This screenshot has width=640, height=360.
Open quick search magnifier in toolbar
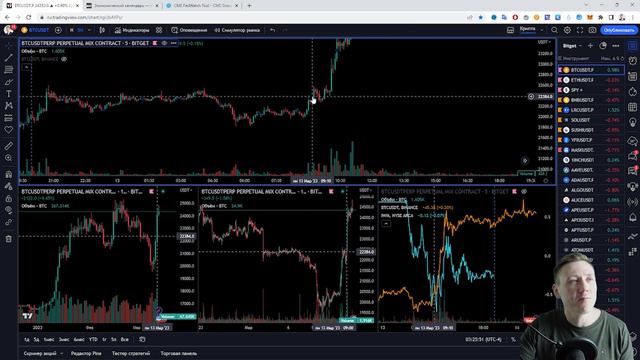pos(554,30)
